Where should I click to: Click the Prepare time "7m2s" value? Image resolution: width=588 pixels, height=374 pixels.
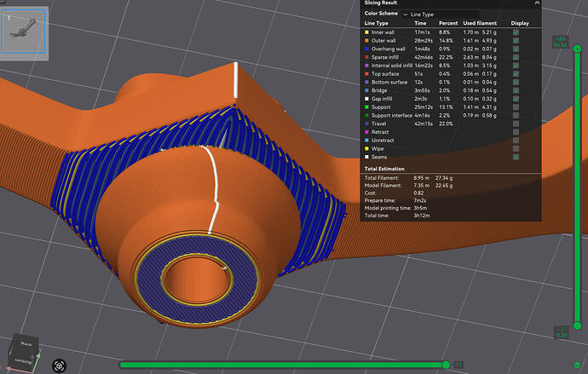coord(419,200)
